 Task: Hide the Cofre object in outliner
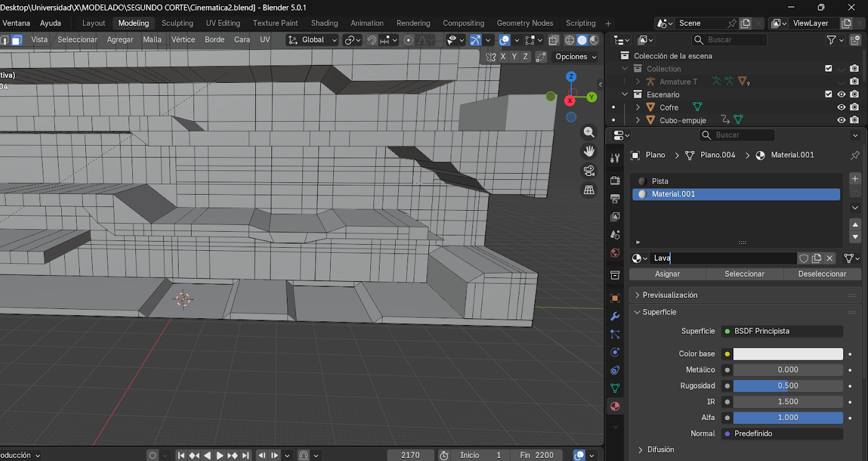click(841, 108)
